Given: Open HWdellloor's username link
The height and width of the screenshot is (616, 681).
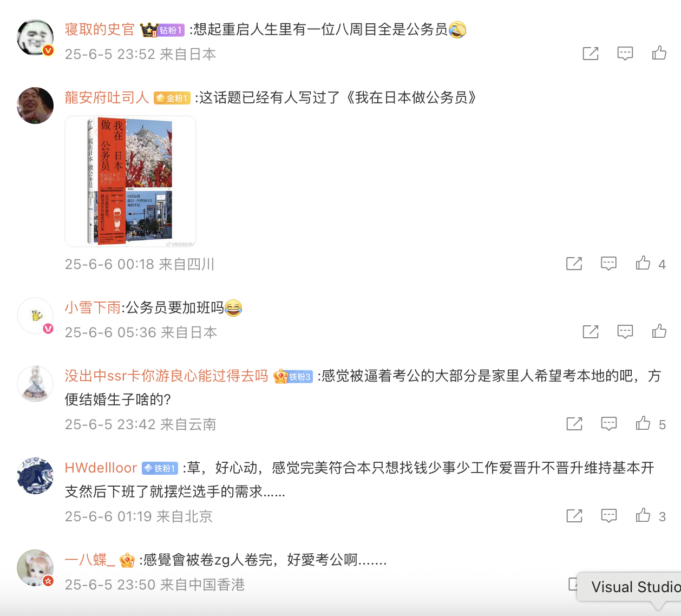Looking at the screenshot, I should point(101,468).
